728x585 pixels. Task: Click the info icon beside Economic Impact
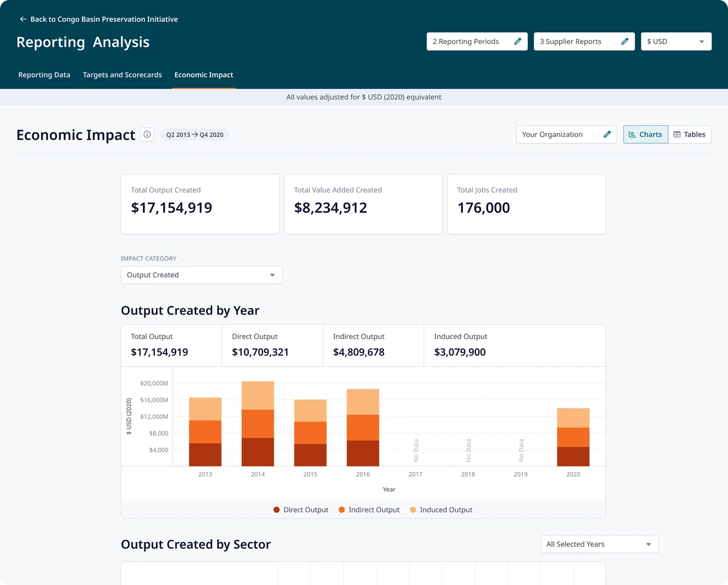147,135
